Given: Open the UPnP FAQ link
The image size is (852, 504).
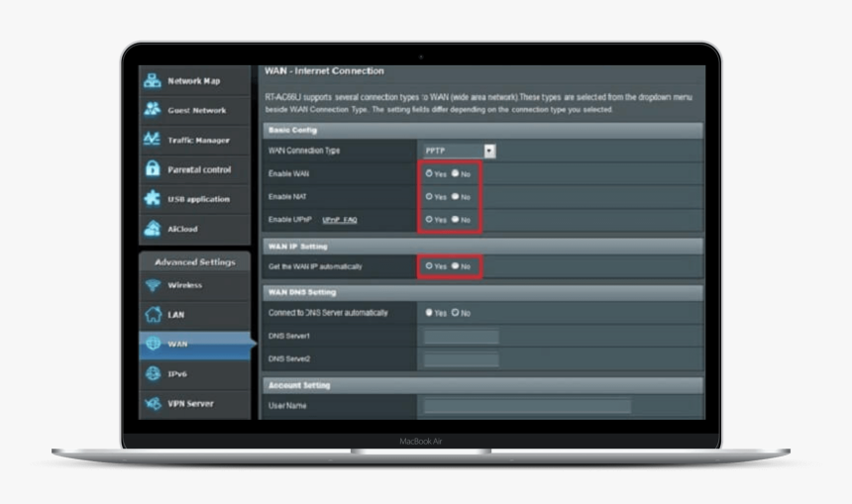Looking at the screenshot, I should click(x=340, y=220).
